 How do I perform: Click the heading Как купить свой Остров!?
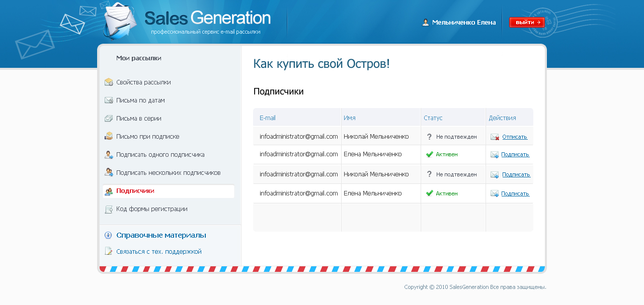[321, 64]
